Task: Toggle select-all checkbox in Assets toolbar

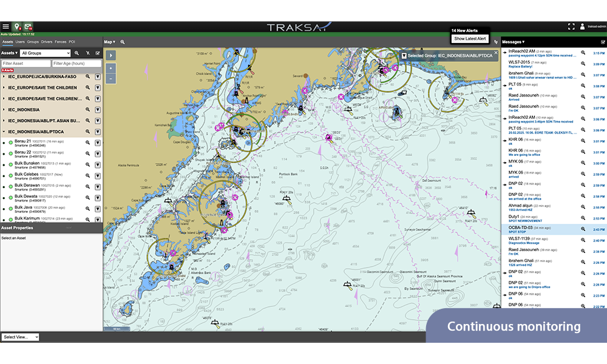Action: (98, 53)
